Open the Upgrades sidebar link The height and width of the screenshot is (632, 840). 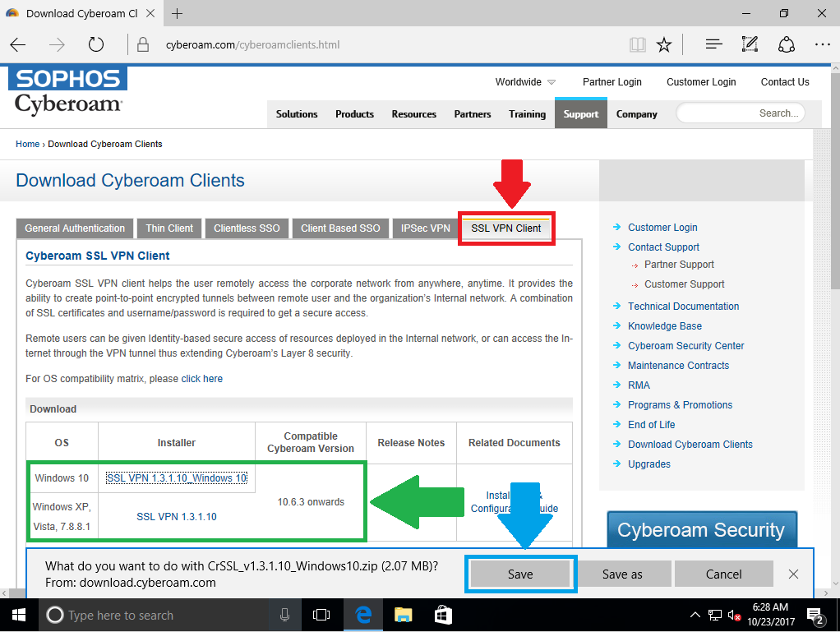[x=649, y=464]
